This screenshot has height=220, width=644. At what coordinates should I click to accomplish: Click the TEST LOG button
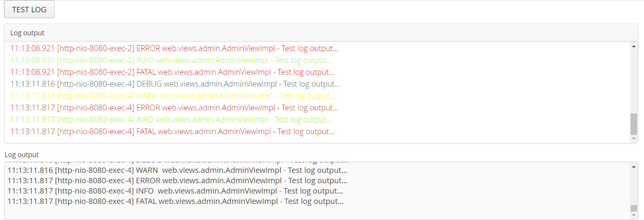click(x=29, y=10)
